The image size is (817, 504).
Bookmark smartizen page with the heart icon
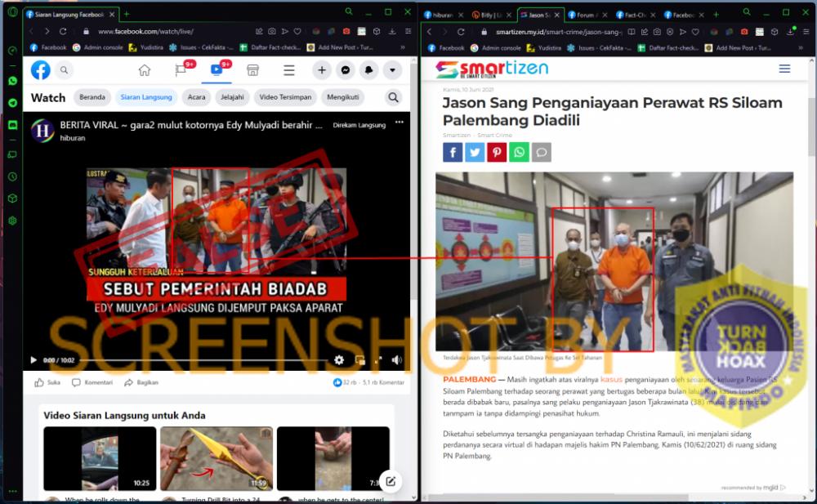(695, 32)
